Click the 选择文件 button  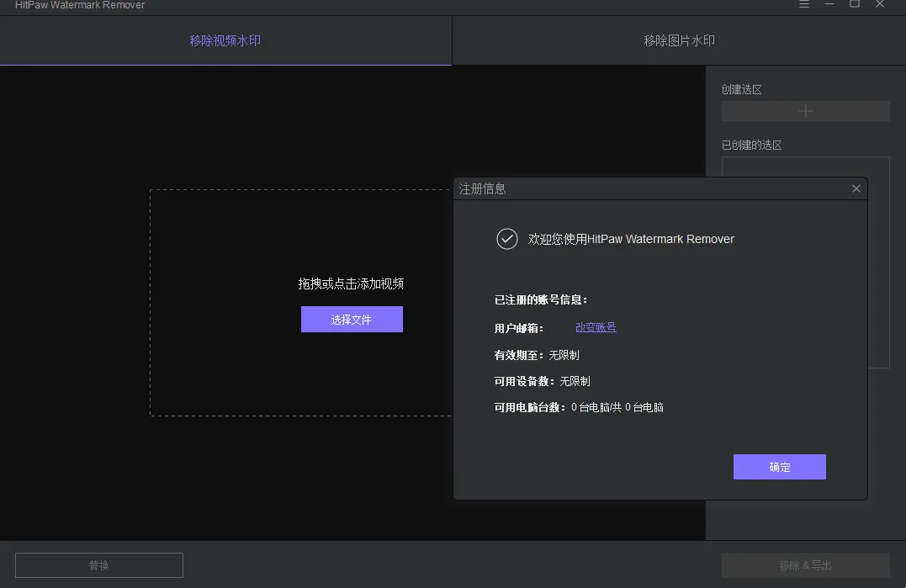coord(352,320)
